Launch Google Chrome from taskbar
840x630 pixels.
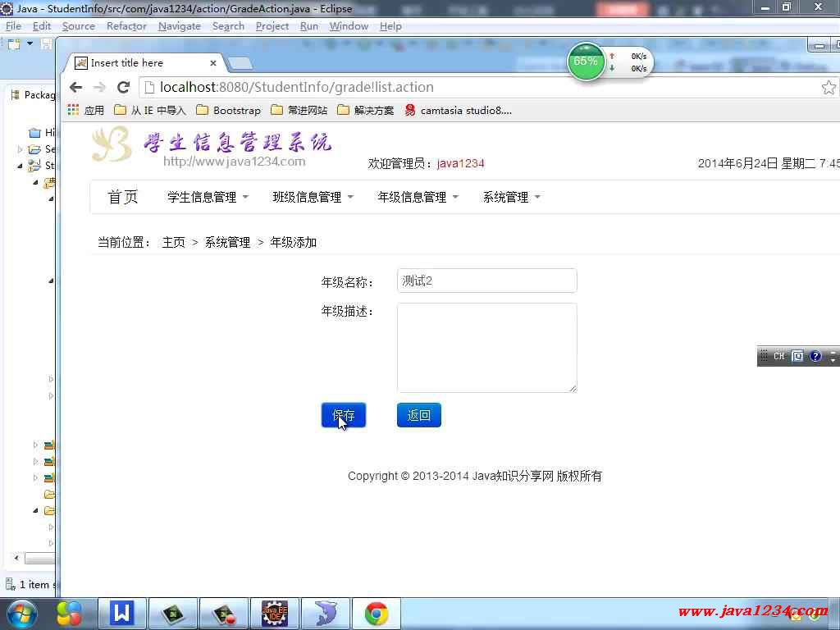tap(377, 613)
